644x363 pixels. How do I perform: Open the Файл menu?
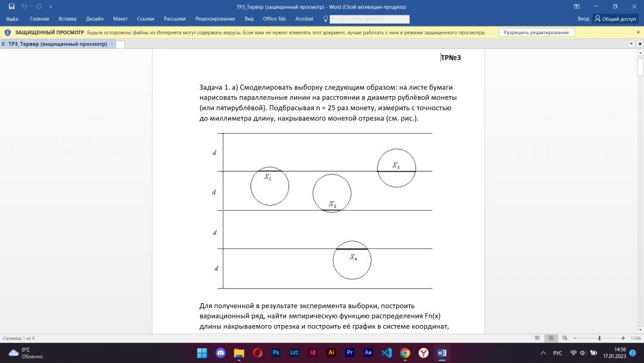point(12,19)
